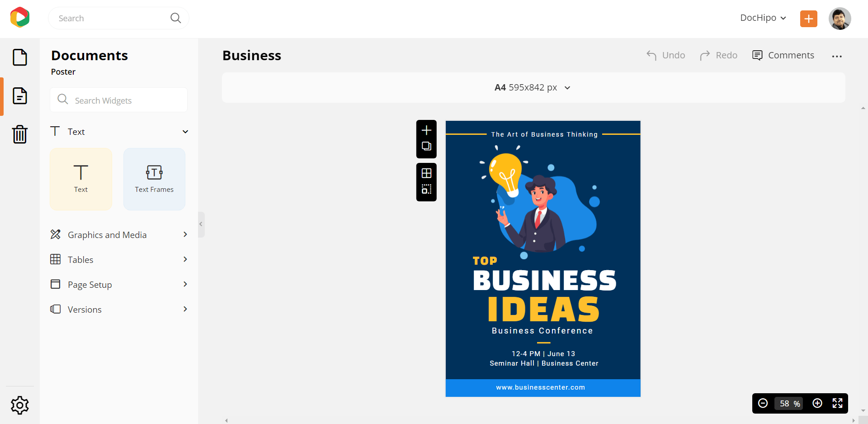Collapse the left widgets panel

click(201, 224)
